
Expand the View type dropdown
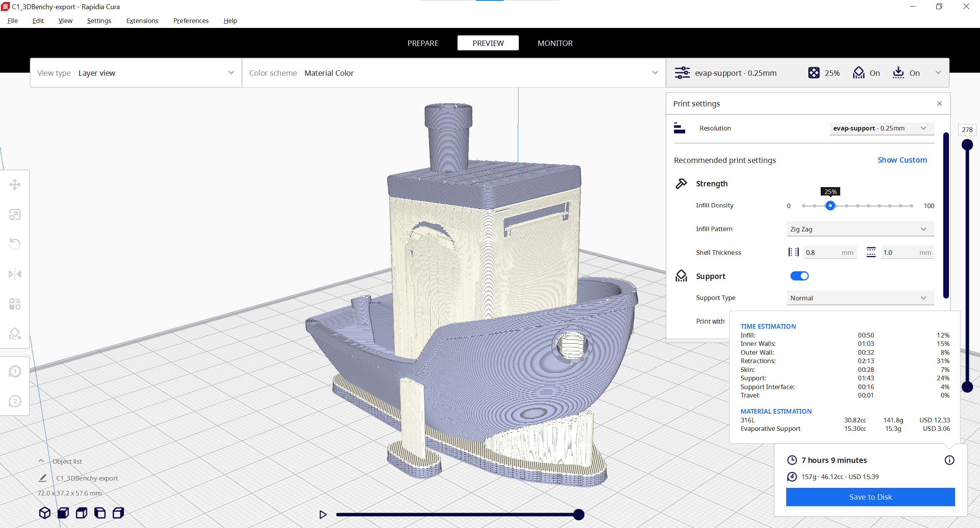click(x=136, y=73)
